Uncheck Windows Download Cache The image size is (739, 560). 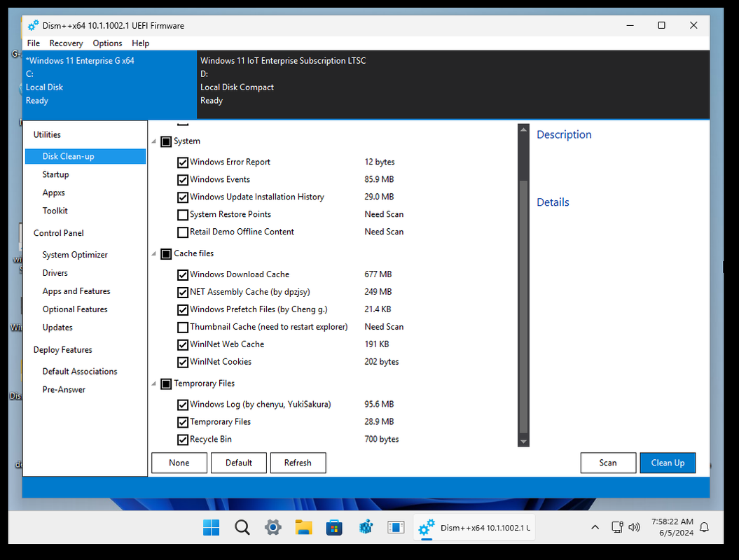(183, 274)
